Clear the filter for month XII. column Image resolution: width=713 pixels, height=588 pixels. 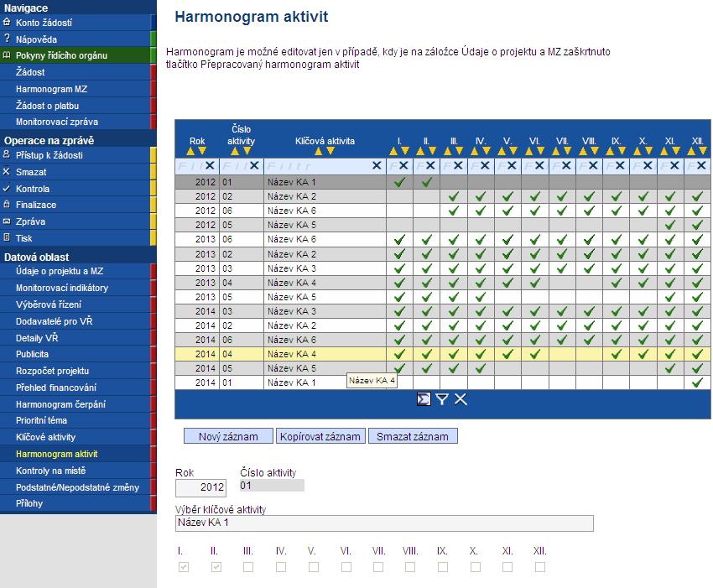coord(701,165)
